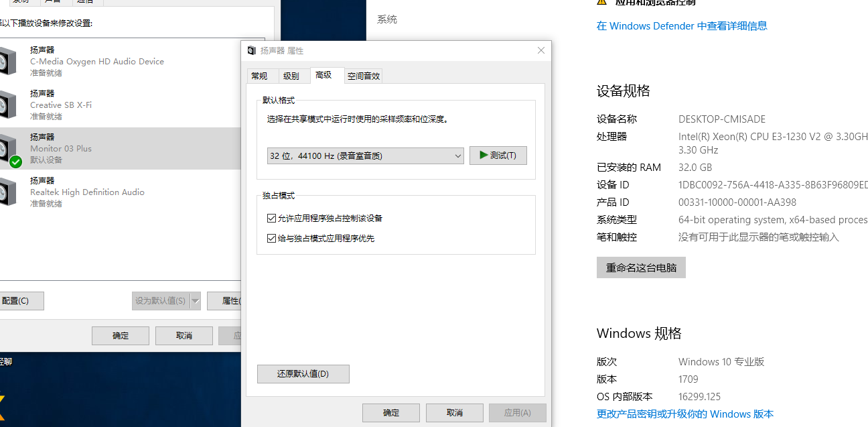This screenshot has height=427, width=868.
Task: Click the green play icon on 测试 button
Action: (482, 155)
